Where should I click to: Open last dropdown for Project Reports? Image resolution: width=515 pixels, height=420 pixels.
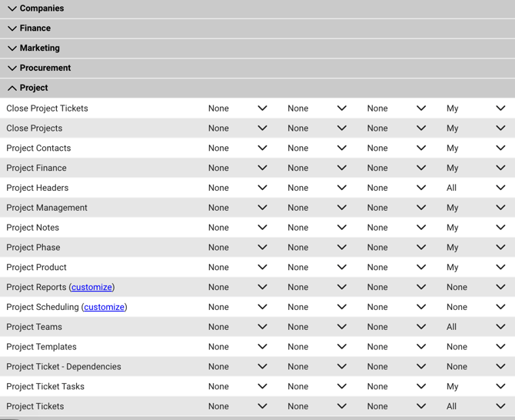click(x=477, y=287)
